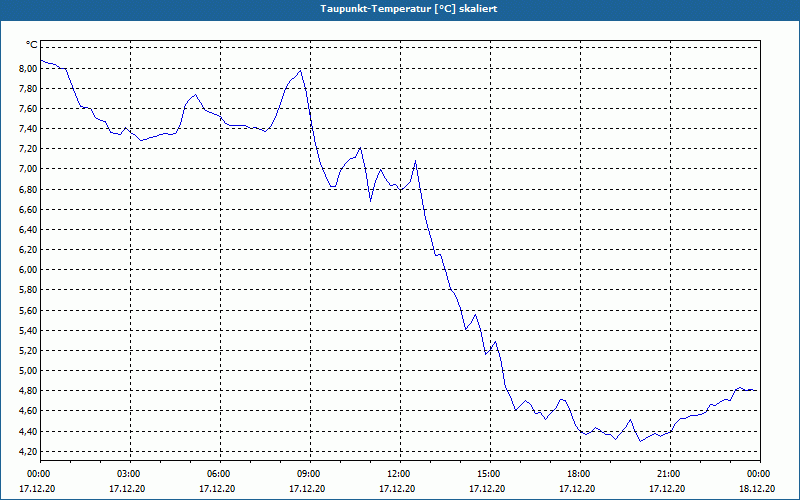Click the 21:00 time axis label
This screenshot has width=800, height=500.
pos(670,474)
